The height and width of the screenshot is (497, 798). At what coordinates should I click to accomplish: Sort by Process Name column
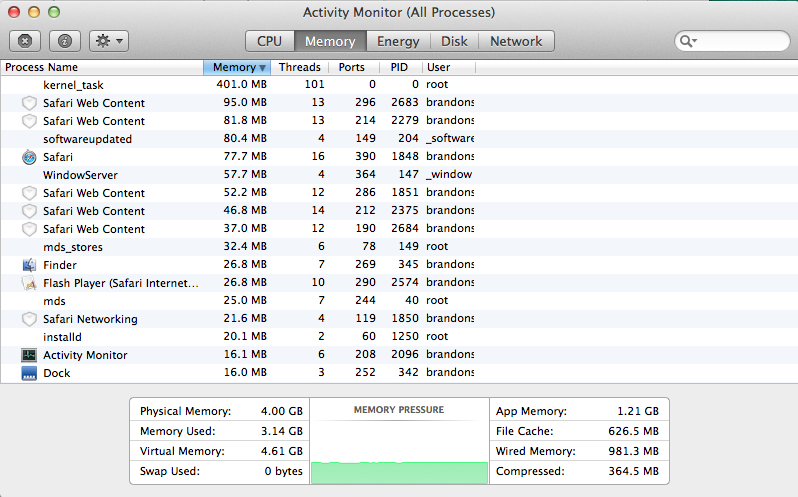(x=102, y=67)
